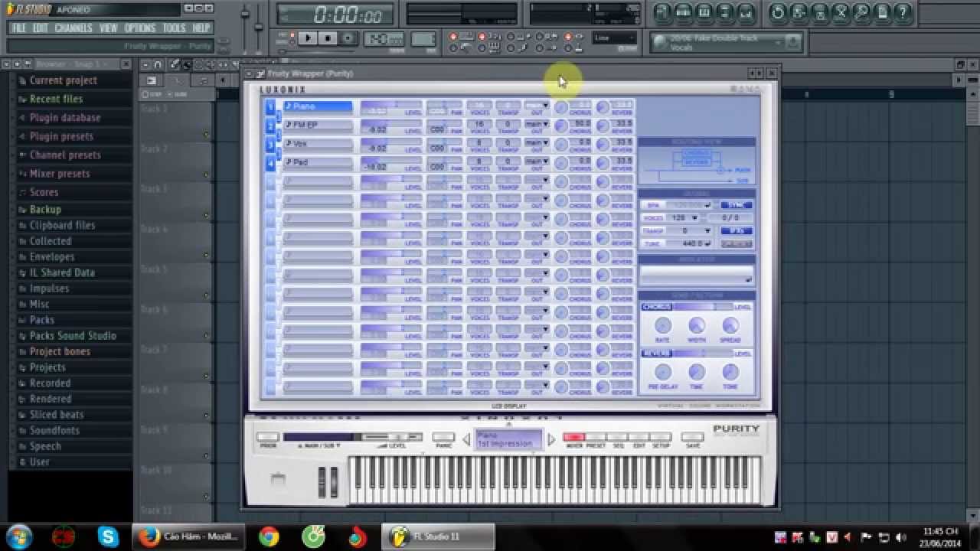Open the OUT dropdown for Vox row
Viewport: 980px width, 551px height.
coord(537,142)
